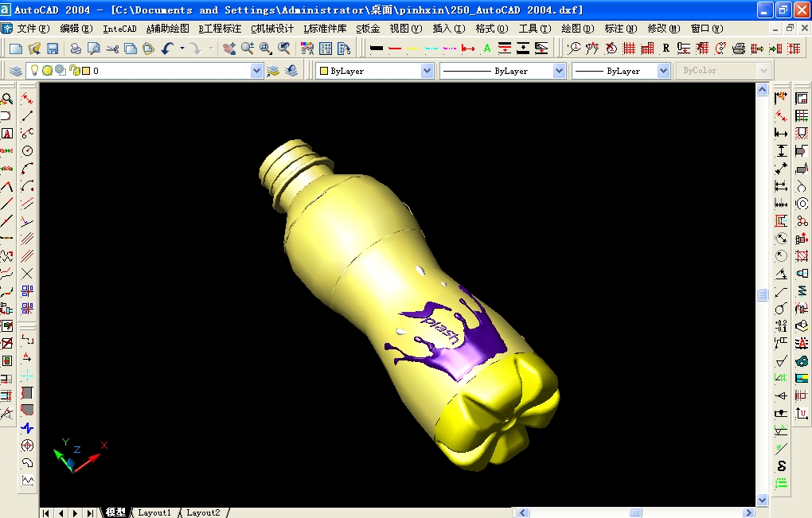The width and height of the screenshot is (812, 518).
Task: Open the Undo history dropdown arrow
Action: click(182, 49)
